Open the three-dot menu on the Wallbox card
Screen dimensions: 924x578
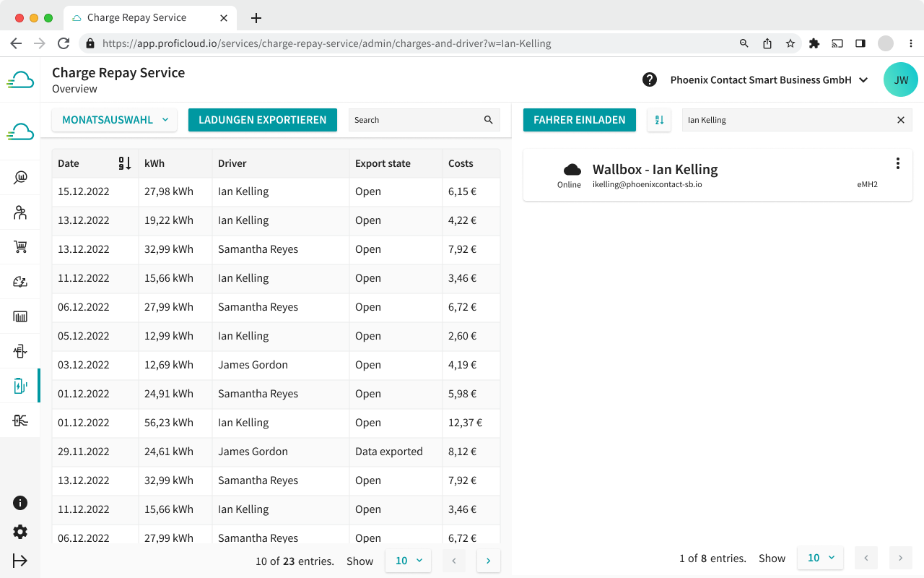898,163
